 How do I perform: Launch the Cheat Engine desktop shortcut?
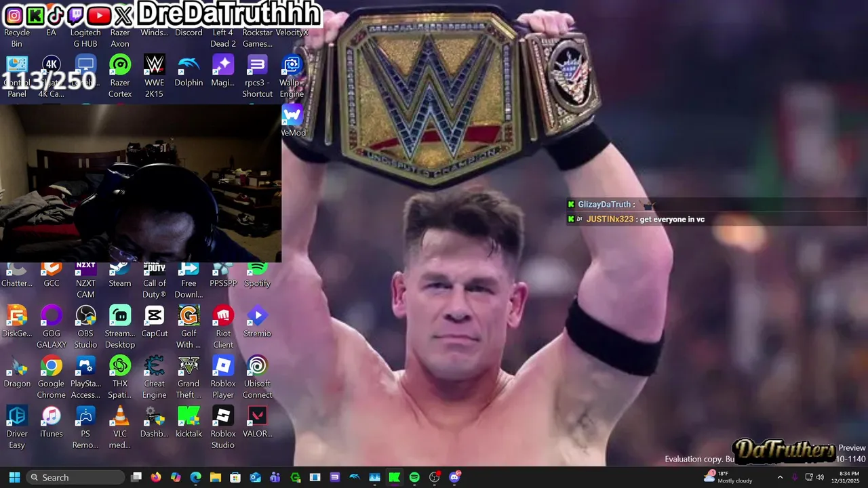coord(155,377)
